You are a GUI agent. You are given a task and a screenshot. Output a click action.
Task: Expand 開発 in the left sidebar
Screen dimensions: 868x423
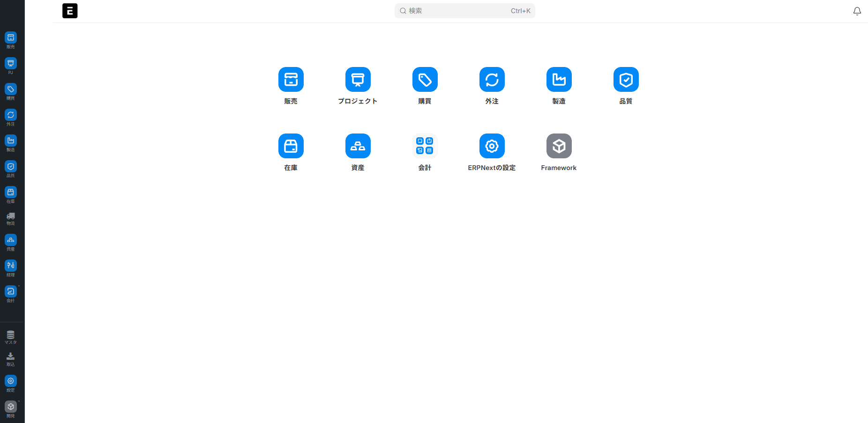[11, 408]
